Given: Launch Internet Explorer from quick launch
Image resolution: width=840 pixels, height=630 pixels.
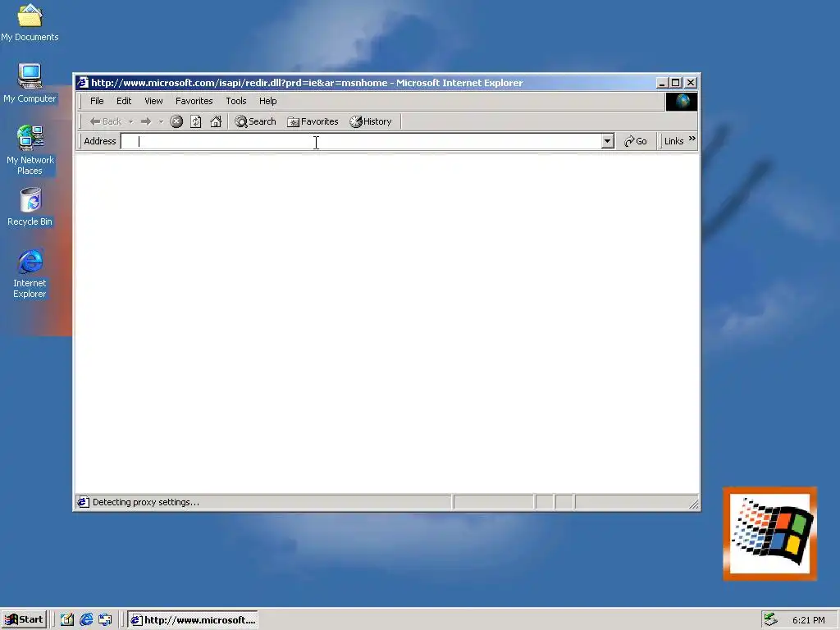Looking at the screenshot, I should [86, 620].
